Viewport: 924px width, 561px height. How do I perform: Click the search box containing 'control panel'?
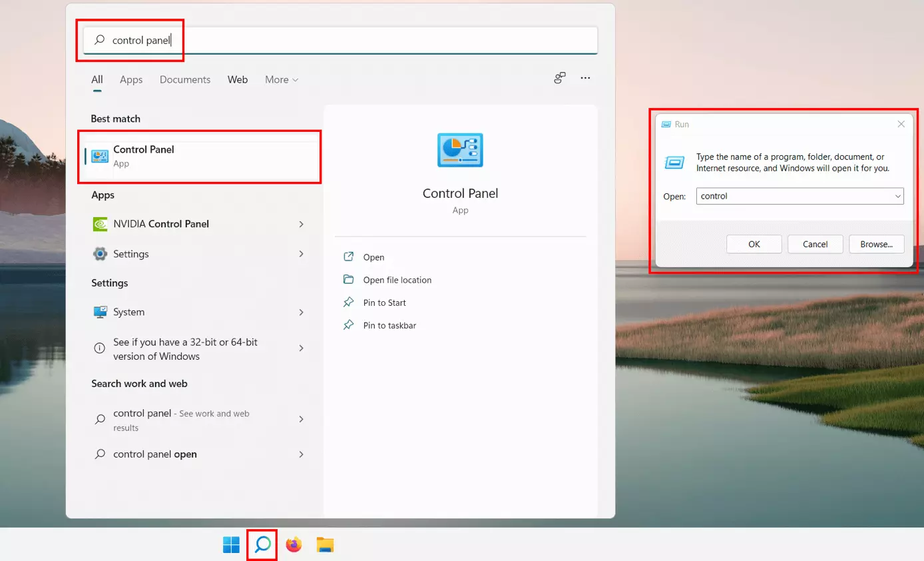(x=340, y=40)
